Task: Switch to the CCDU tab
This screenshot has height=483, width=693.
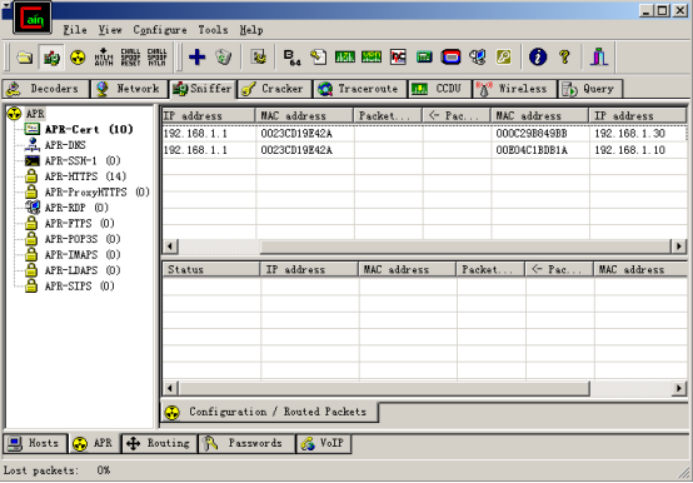Action: tap(439, 89)
